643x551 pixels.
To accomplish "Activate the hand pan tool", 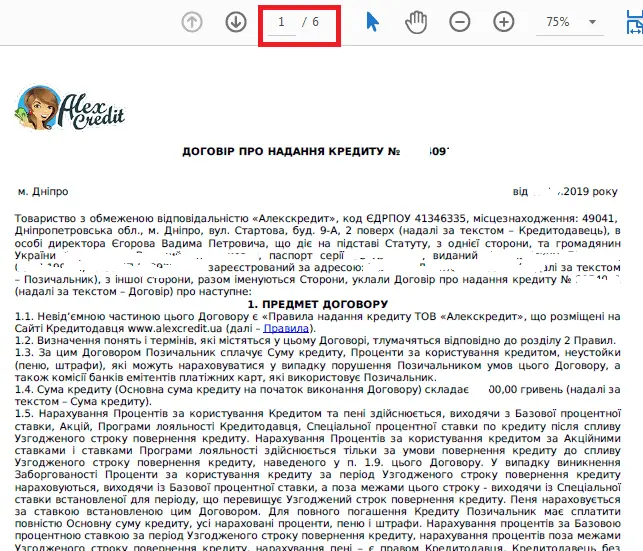I will pos(416,22).
